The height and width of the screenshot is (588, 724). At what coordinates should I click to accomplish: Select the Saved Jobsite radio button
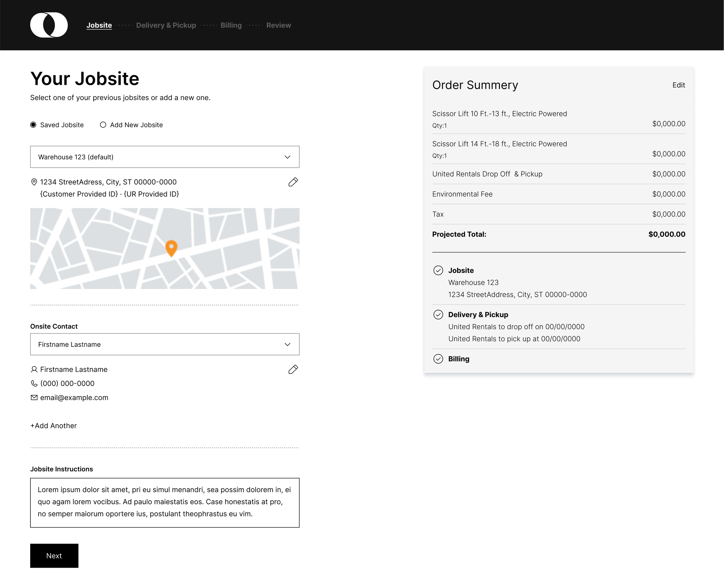click(x=33, y=125)
